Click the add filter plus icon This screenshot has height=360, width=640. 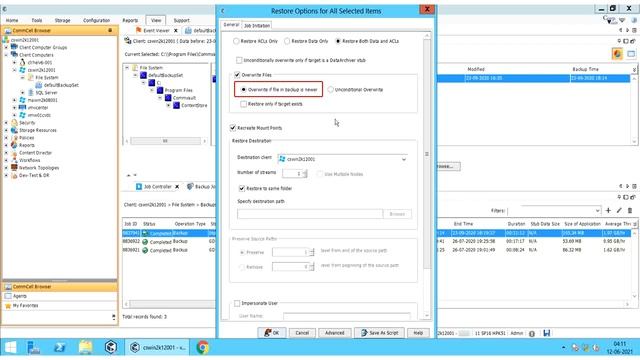(608, 211)
